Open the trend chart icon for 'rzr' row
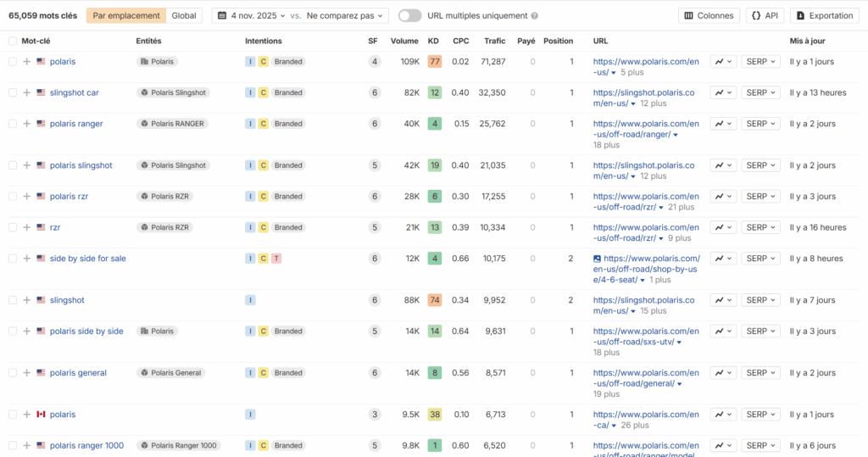Viewport: 868px width, 457px height. click(x=723, y=227)
